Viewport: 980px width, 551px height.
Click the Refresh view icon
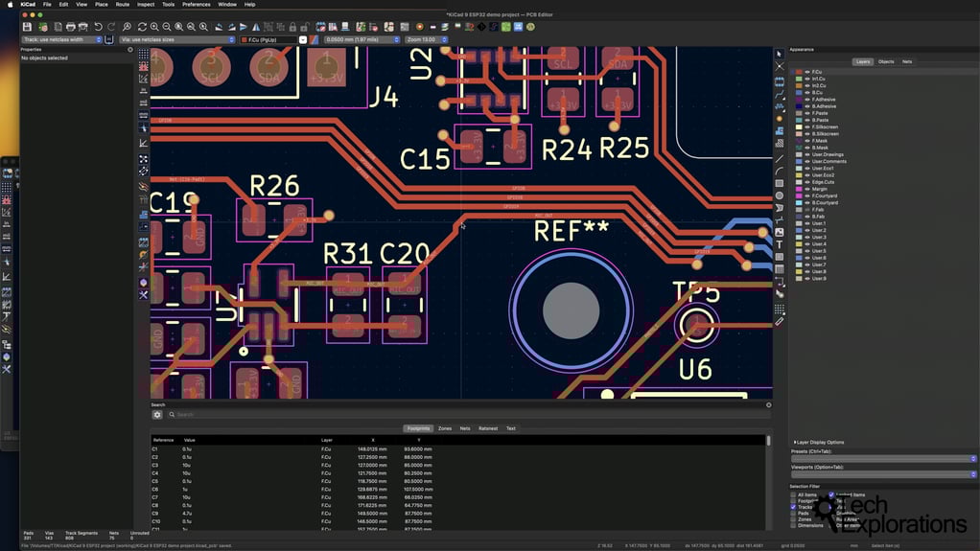(x=140, y=27)
